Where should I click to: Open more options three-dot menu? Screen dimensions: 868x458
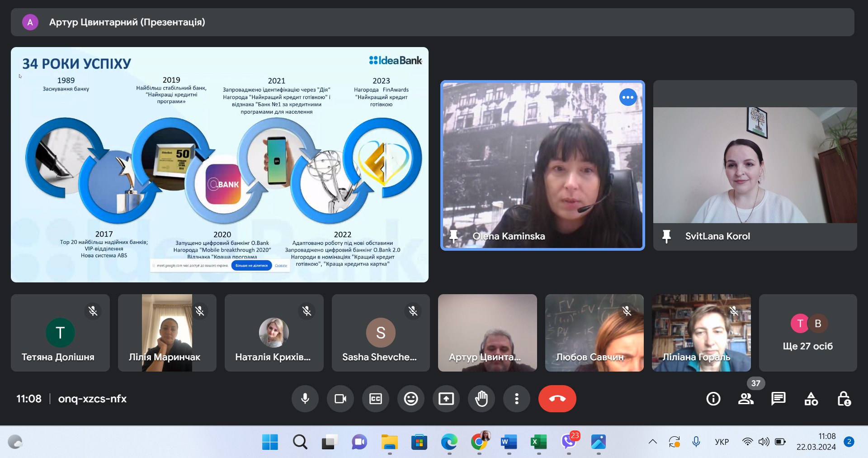[517, 399]
